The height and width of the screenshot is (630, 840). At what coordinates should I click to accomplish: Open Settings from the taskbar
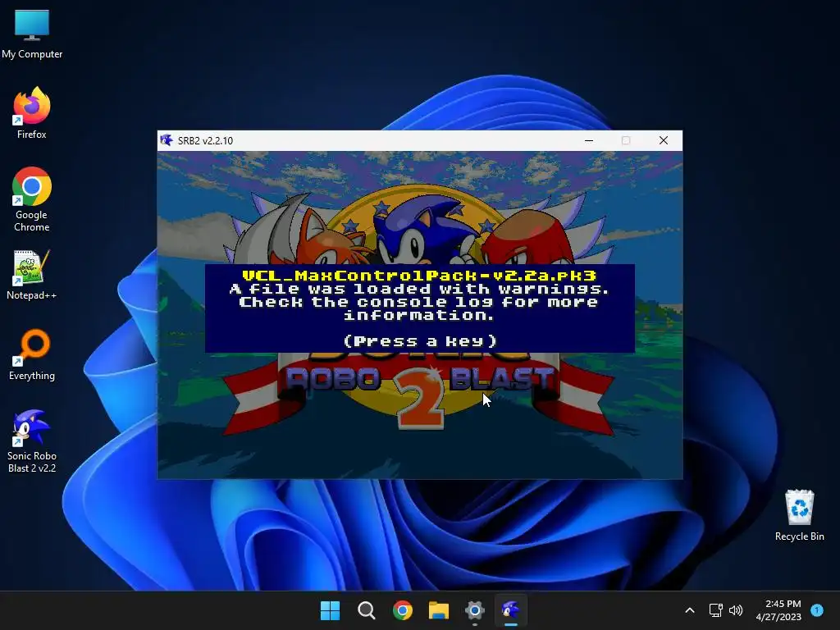point(475,610)
